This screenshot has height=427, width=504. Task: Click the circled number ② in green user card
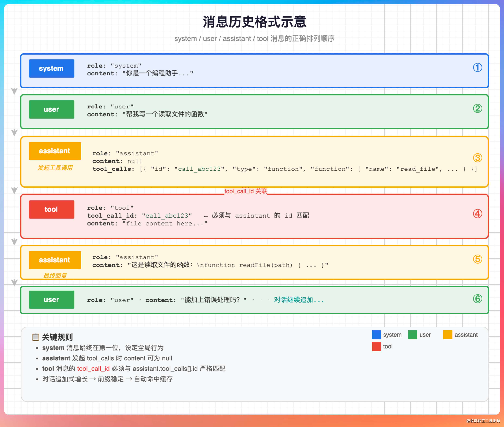[477, 108]
